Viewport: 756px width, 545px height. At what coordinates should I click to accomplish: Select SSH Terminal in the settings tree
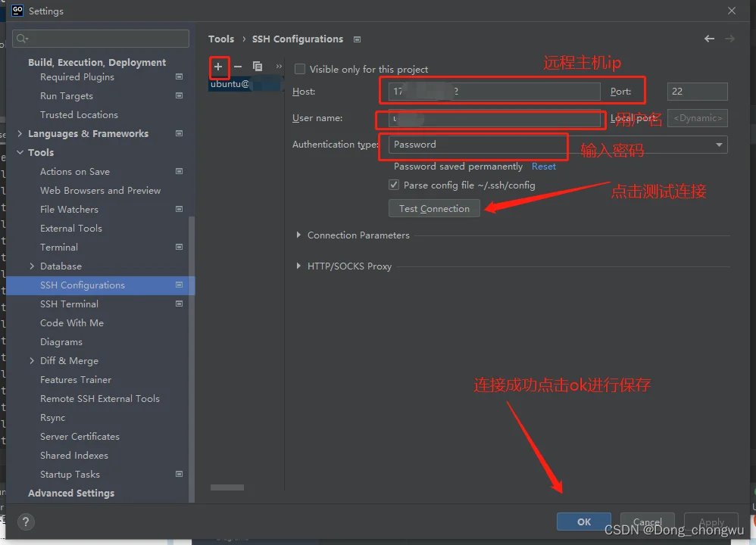click(x=69, y=304)
